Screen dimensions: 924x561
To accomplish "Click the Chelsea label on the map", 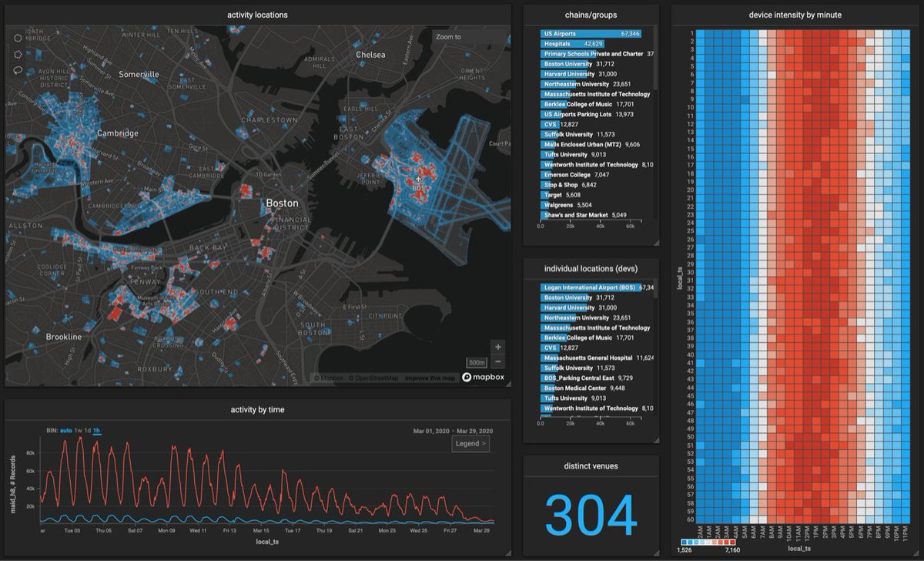I will pyautogui.click(x=370, y=55).
